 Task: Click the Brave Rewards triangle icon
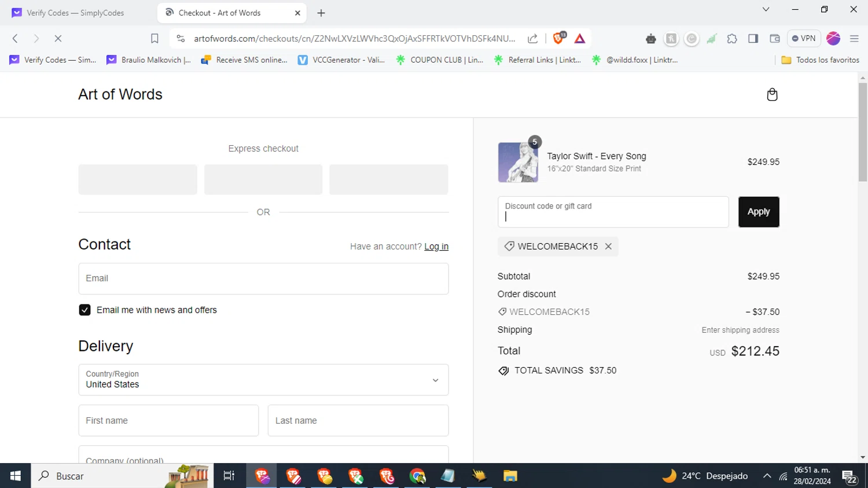click(580, 39)
